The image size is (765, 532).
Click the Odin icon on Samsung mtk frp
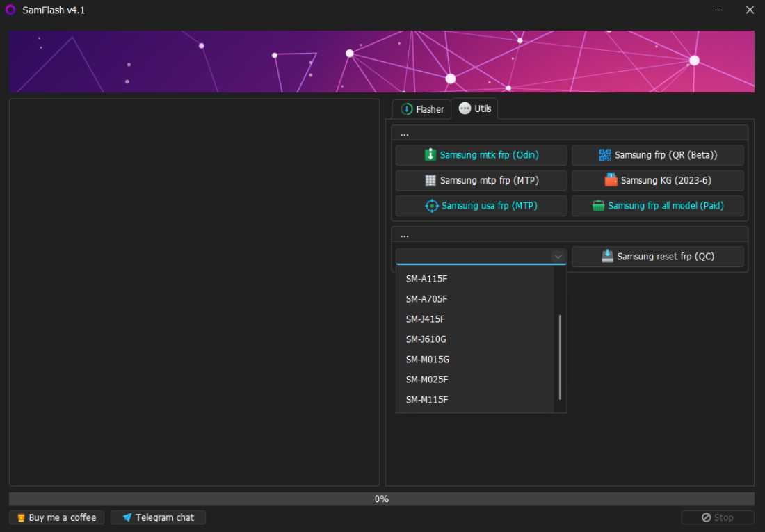pos(432,154)
